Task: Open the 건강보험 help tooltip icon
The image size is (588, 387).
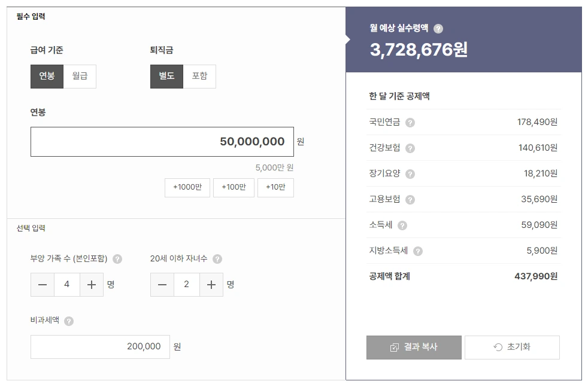Action: (411, 148)
